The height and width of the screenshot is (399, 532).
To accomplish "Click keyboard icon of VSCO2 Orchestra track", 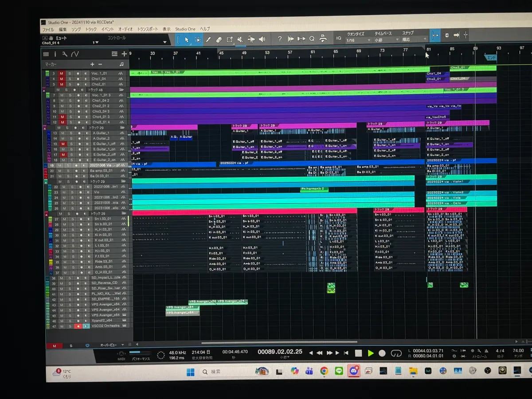I will 124,326.
